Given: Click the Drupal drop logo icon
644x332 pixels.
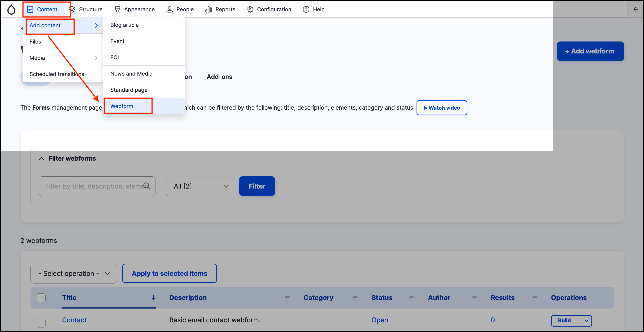Looking at the screenshot, I should tap(11, 9).
